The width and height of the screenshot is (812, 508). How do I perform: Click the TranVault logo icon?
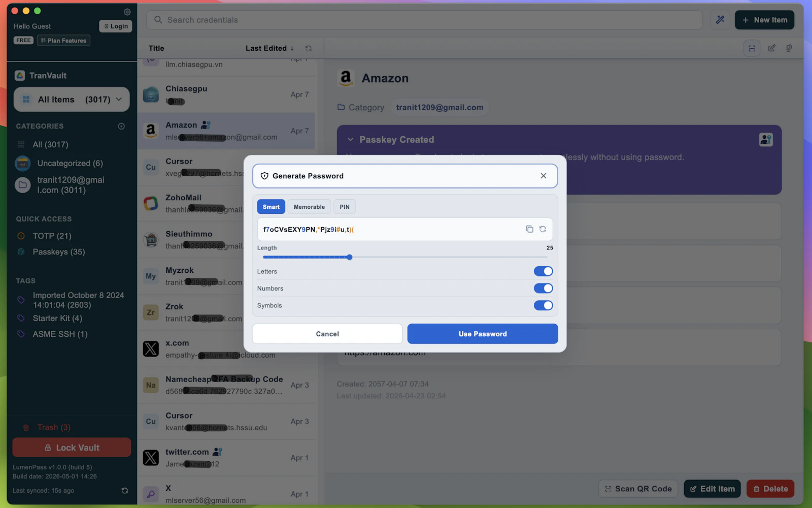[x=20, y=76]
